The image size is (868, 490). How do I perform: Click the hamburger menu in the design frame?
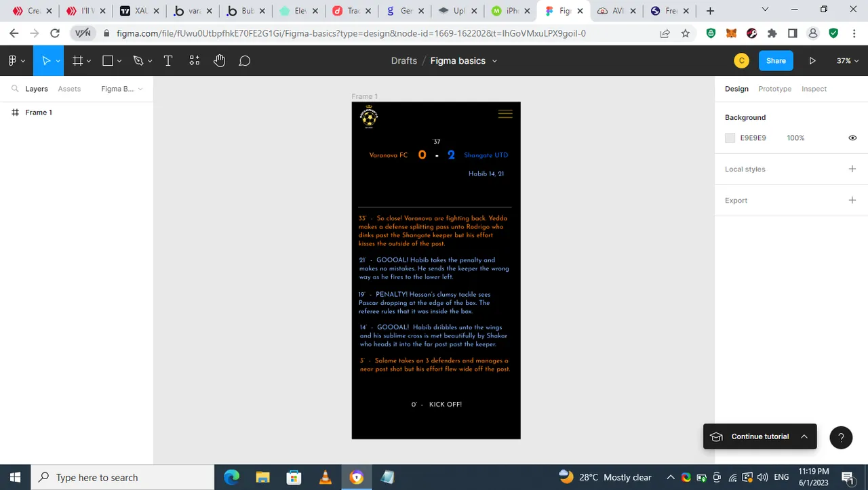[x=505, y=114]
